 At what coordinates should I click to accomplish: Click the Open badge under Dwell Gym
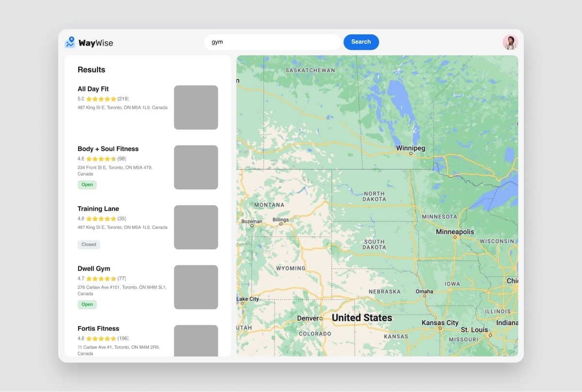point(87,305)
